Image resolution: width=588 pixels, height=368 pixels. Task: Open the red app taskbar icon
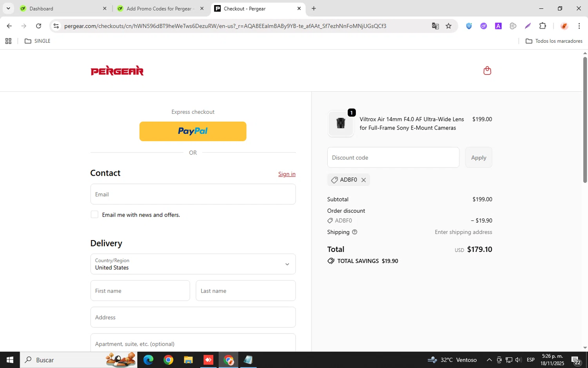(x=208, y=360)
